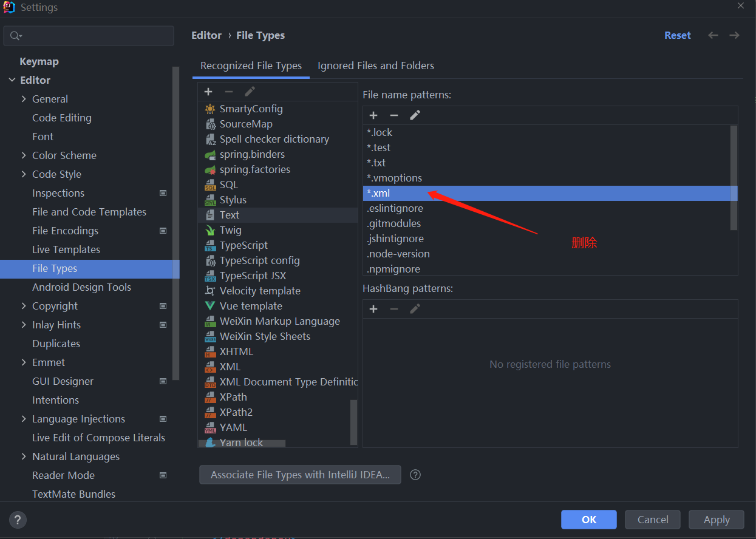Click Associate File Types with IntelliJ IDEA
756x539 pixels.
click(300, 475)
